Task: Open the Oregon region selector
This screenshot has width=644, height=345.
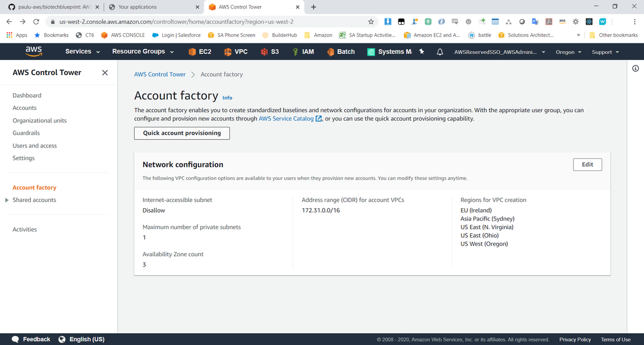Action: (568, 52)
